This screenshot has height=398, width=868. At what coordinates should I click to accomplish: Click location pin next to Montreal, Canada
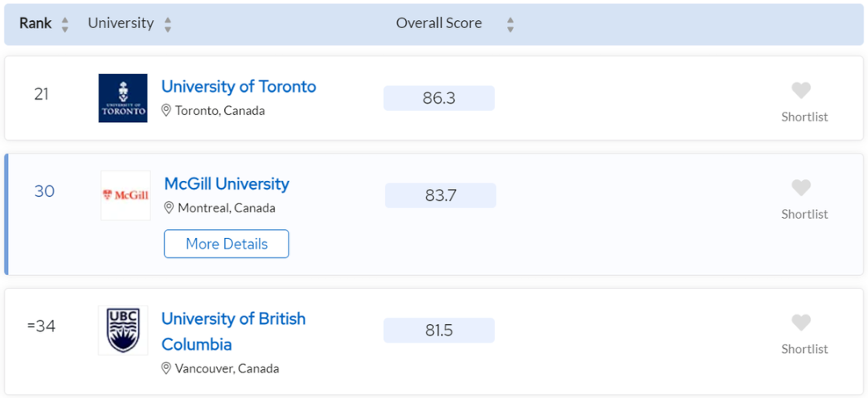pos(169,207)
